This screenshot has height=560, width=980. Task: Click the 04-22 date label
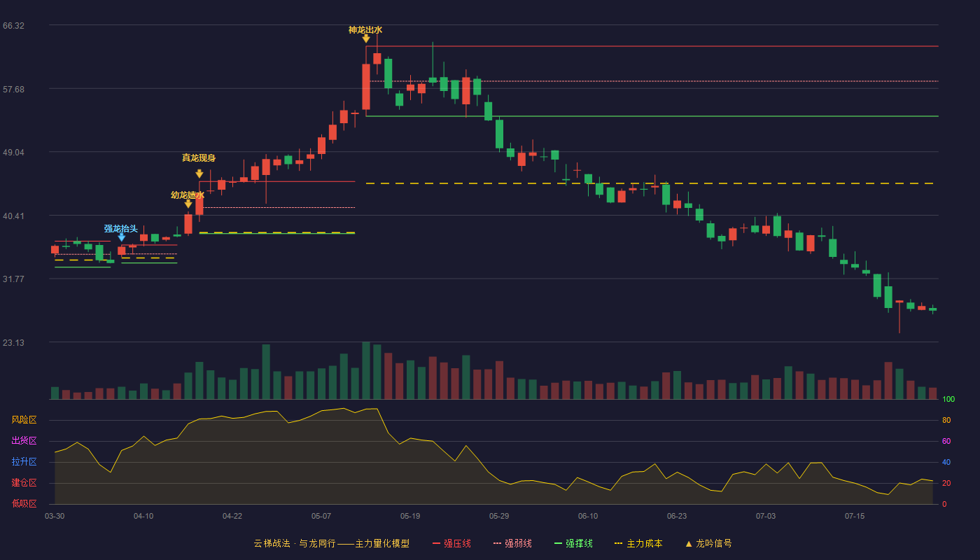click(232, 516)
